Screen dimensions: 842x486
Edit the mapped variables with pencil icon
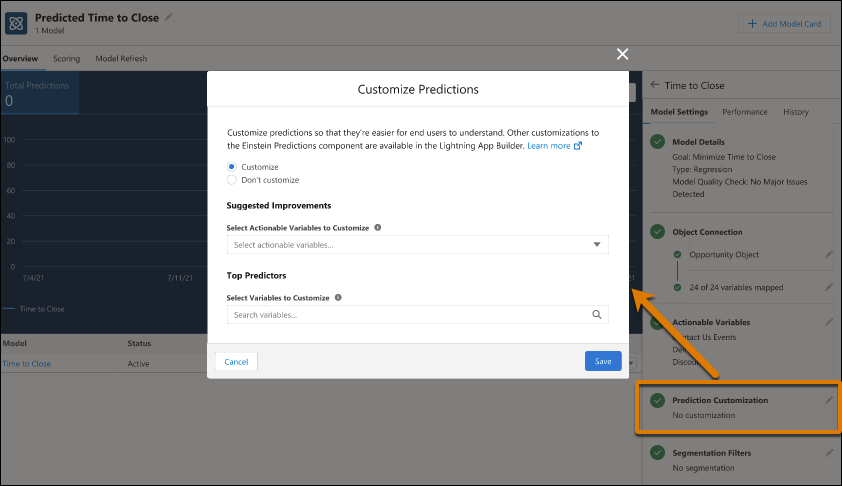[829, 287]
